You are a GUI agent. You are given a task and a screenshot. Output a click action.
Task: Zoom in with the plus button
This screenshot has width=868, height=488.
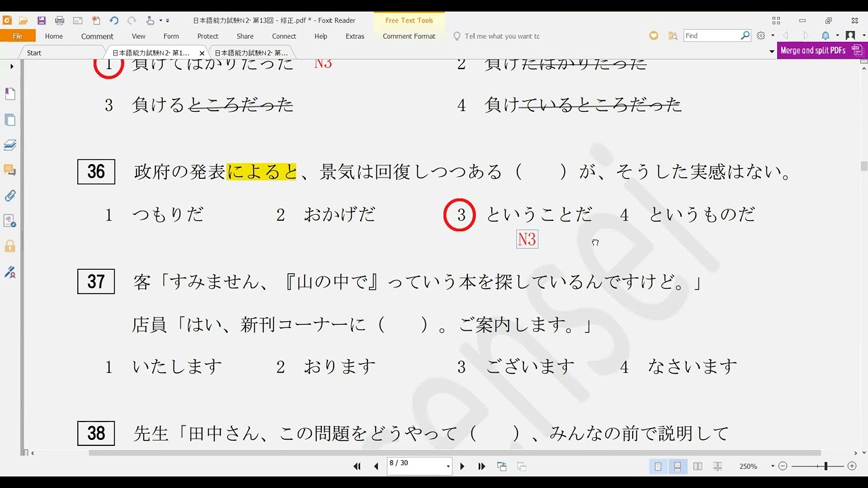[x=852, y=466]
